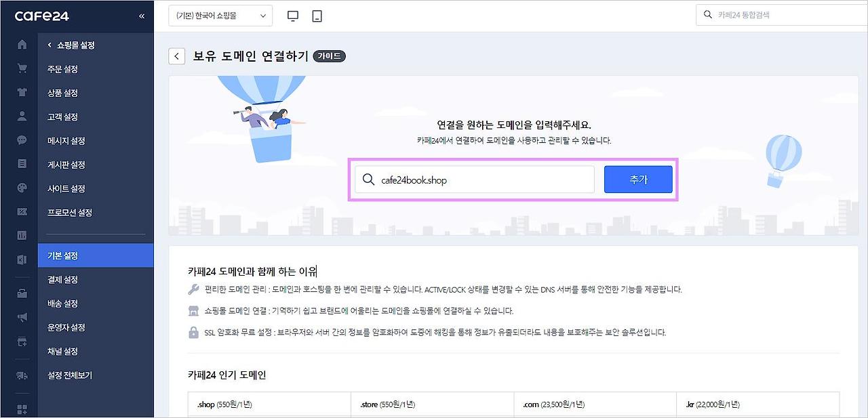Click the 추가 button

[x=638, y=180]
